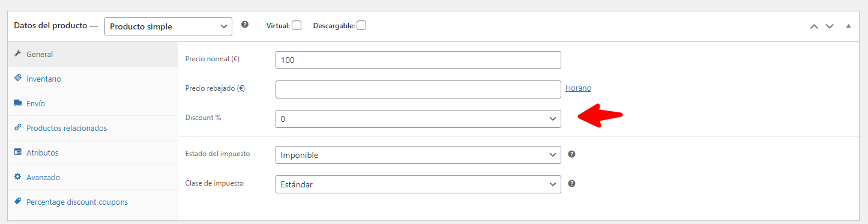
Task: Click the Horario link
Action: coord(578,88)
